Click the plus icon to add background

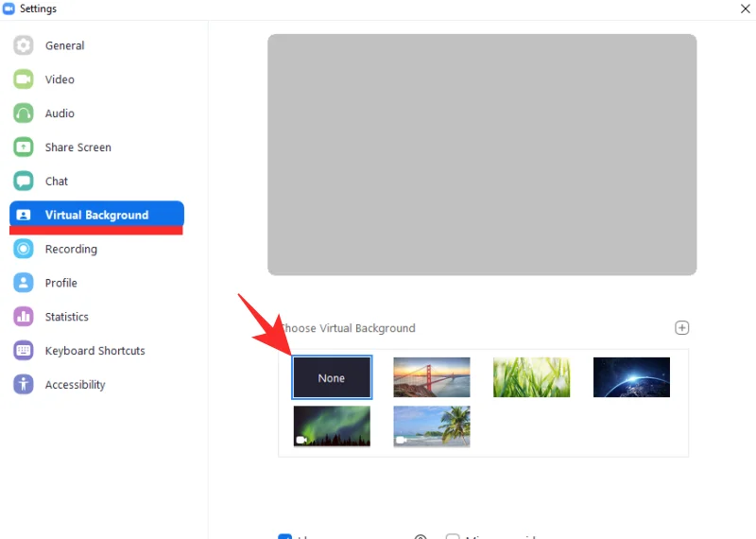(681, 328)
